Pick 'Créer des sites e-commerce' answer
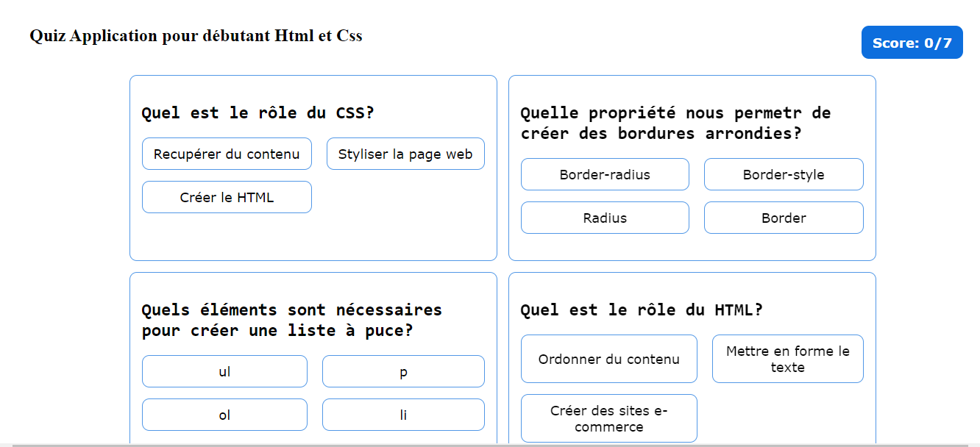The image size is (980, 447). 608,418
